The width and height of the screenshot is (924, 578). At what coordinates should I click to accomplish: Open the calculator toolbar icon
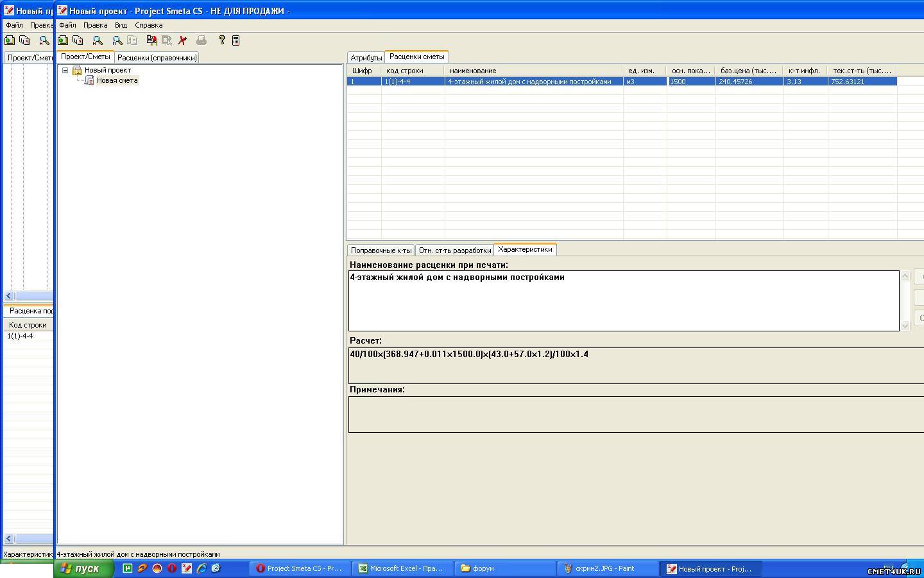[235, 40]
